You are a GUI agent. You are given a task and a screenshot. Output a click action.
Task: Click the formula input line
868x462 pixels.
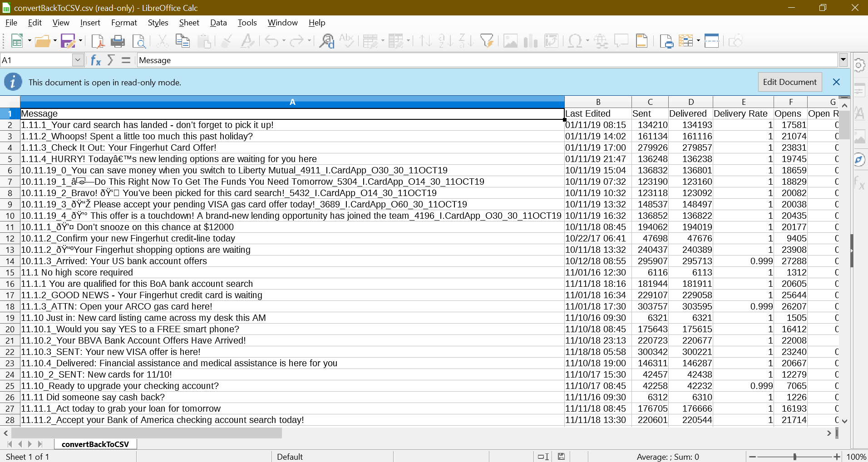coord(487,60)
